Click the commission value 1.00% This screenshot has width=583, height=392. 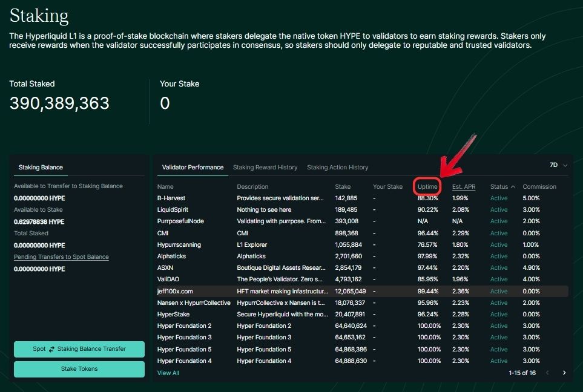(x=530, y=244)
